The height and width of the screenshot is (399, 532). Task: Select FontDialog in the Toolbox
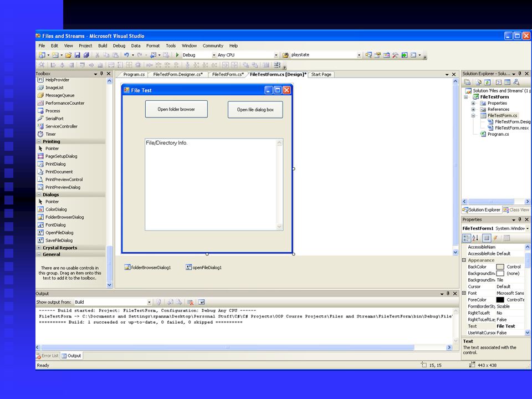coord(55,225)
